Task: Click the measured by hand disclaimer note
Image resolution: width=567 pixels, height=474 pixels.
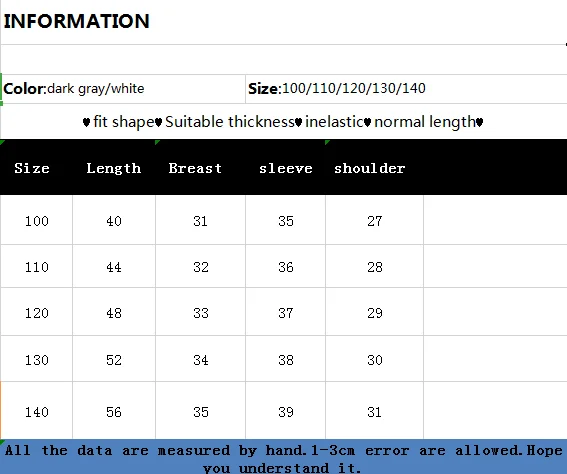Action: (x=284, y=458)
